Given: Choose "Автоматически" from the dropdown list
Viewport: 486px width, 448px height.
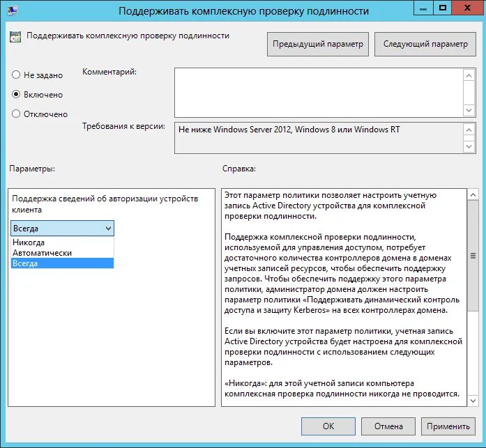Looking at the screenshot, I should click(x=62, y=253).
